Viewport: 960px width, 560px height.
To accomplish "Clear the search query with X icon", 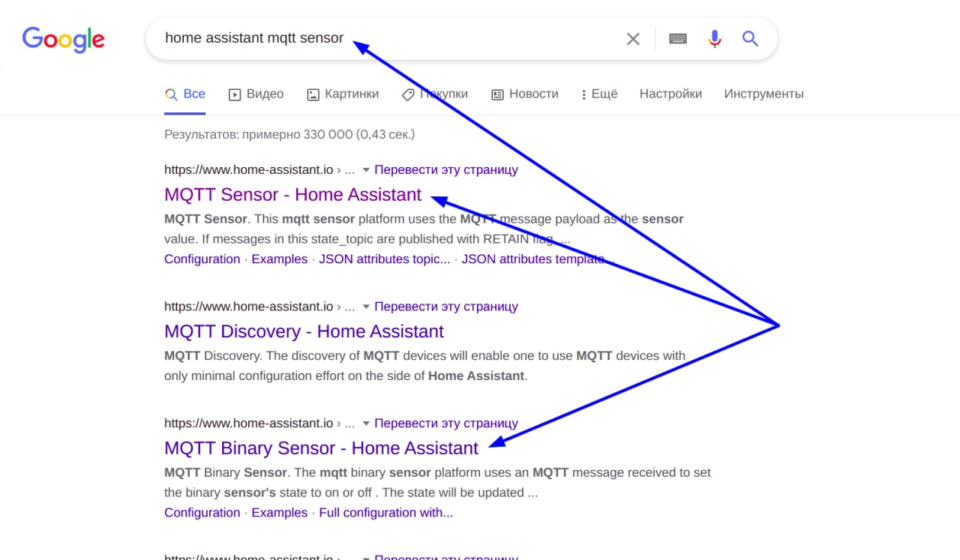I will (x=633, y=39).
